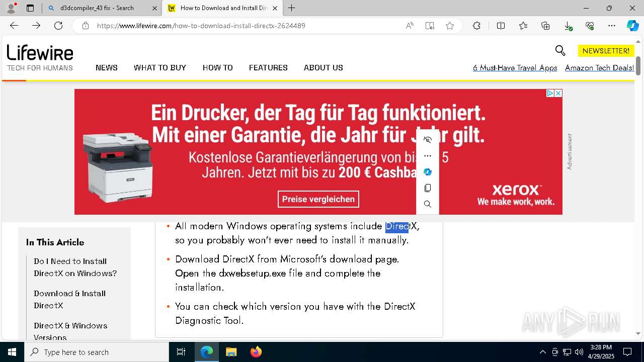
Task: Click Preise vergleichen in the ad
Action: [x=318, y=199]
